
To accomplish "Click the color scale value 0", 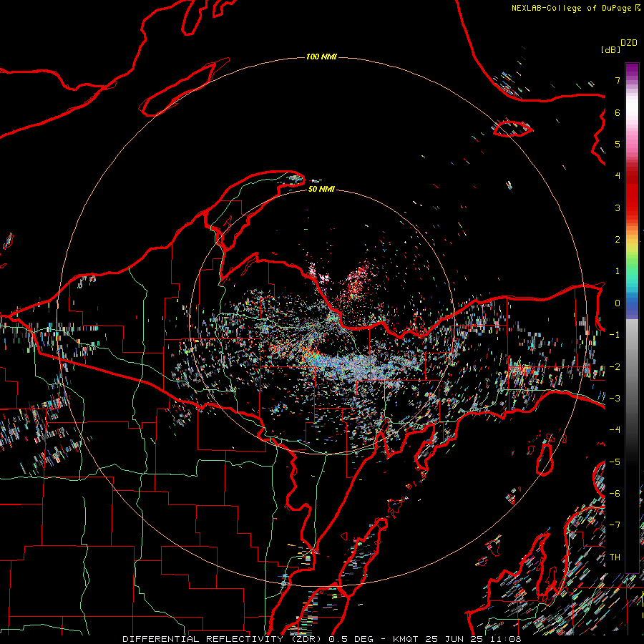I will (x=618, y=303).
